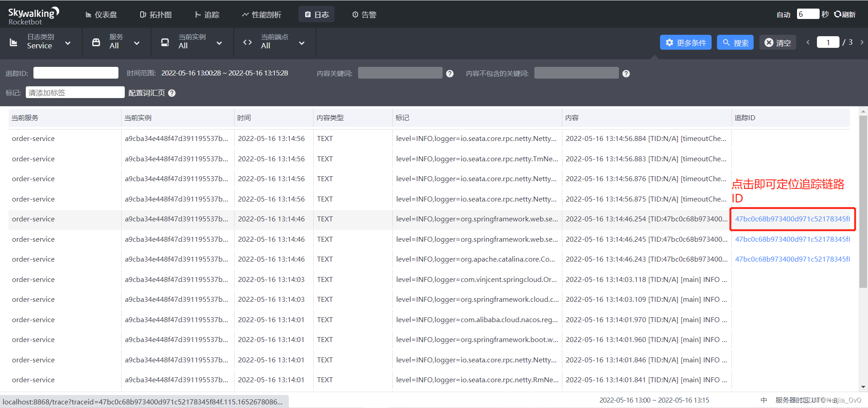Click the 请添加标签 tag input

[x=75, y=92]
